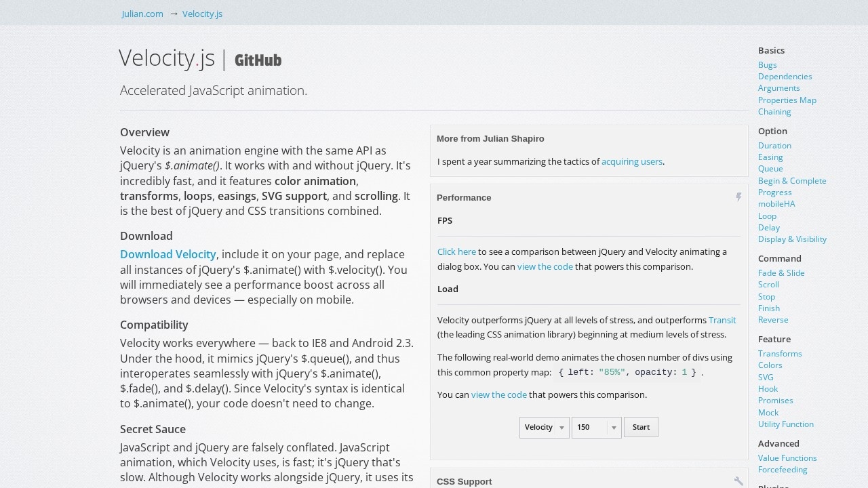Viewport: 868px width, 488px height.
Task: Open 'view the code' under the Load section
Action: 499,394
